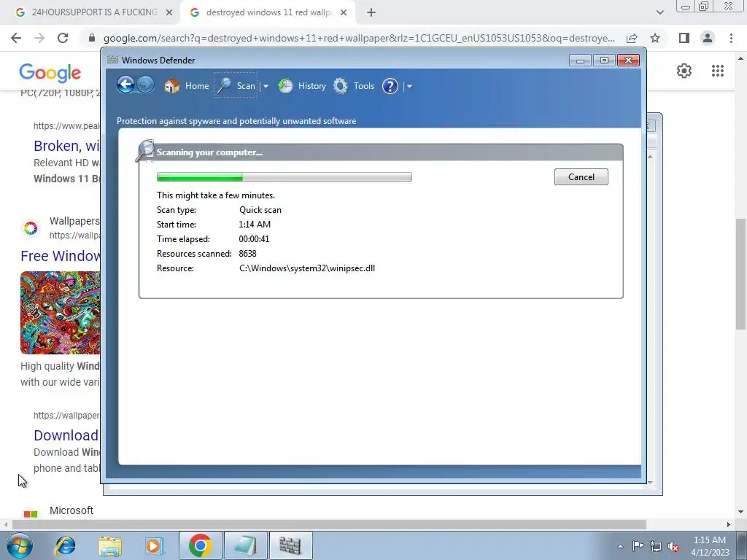Click the green scan progress bar
Image resolution: width=747 pixels, height=560 pixels.
[x=285, y=177]
